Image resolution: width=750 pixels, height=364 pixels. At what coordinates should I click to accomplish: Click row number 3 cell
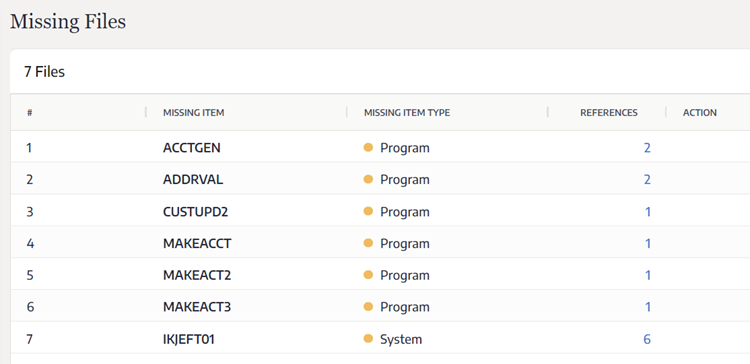(30, 212)
